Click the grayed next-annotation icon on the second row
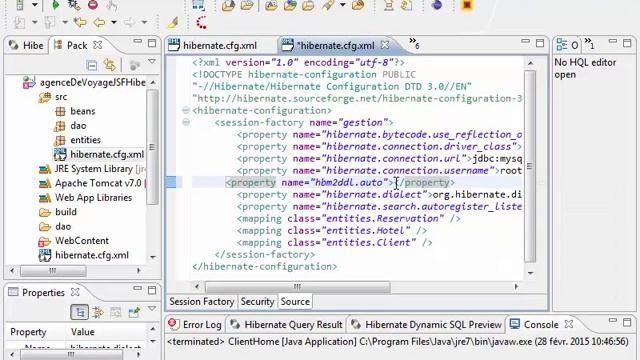Image resolution: width=640 pixels, height=360 pixels. coord(19,22)
